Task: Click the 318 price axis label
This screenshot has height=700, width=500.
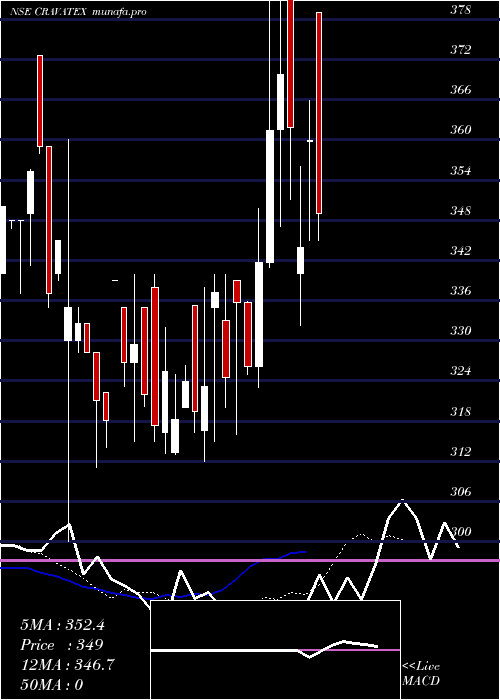Action: click(460, 412)
